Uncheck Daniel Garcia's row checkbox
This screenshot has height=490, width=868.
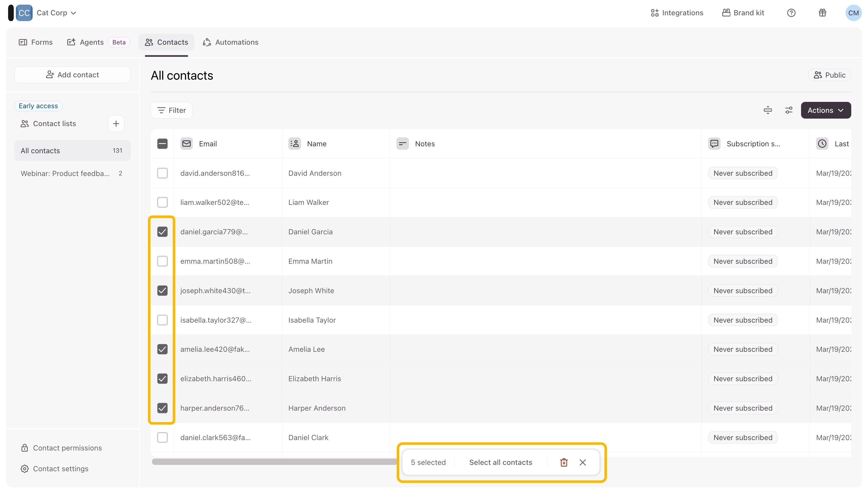162,232
